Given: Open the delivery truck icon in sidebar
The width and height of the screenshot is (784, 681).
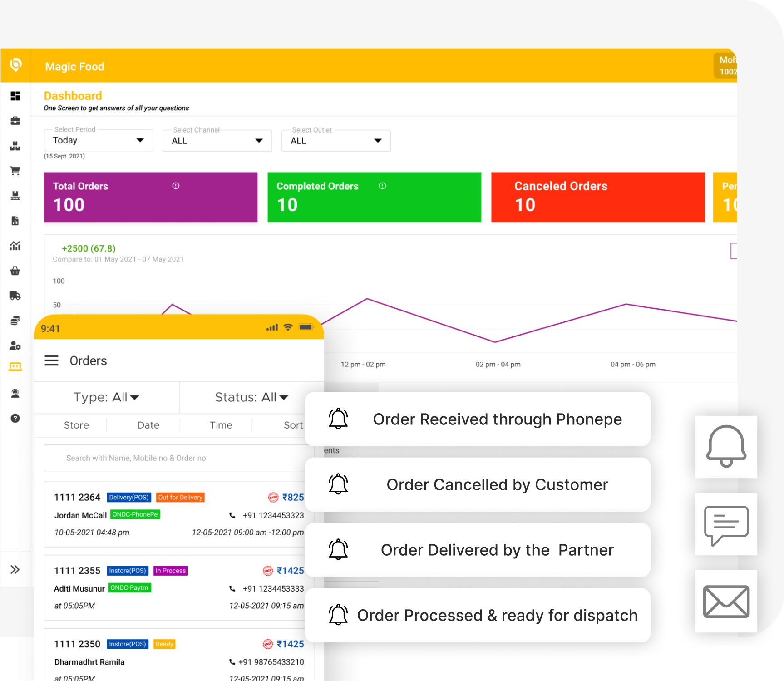Looking at the screenshot, I should (15, 296).
